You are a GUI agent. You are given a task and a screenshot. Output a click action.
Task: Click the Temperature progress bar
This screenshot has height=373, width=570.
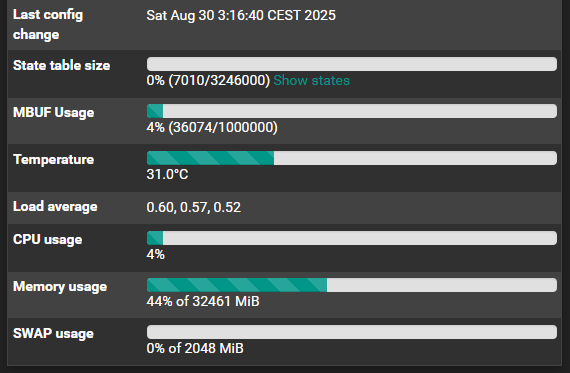click(x=352, y=158)
